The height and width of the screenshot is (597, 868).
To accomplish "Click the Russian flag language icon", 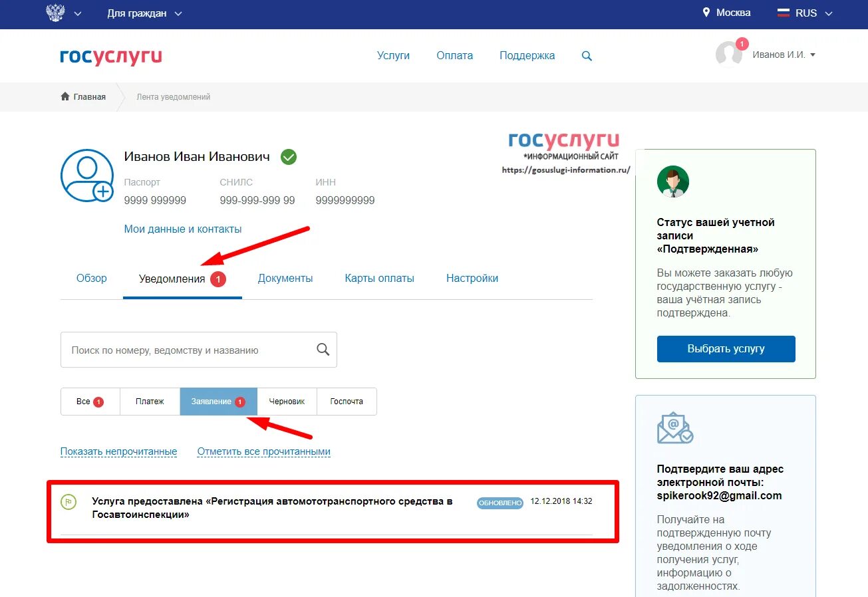I will click(784, 13).
